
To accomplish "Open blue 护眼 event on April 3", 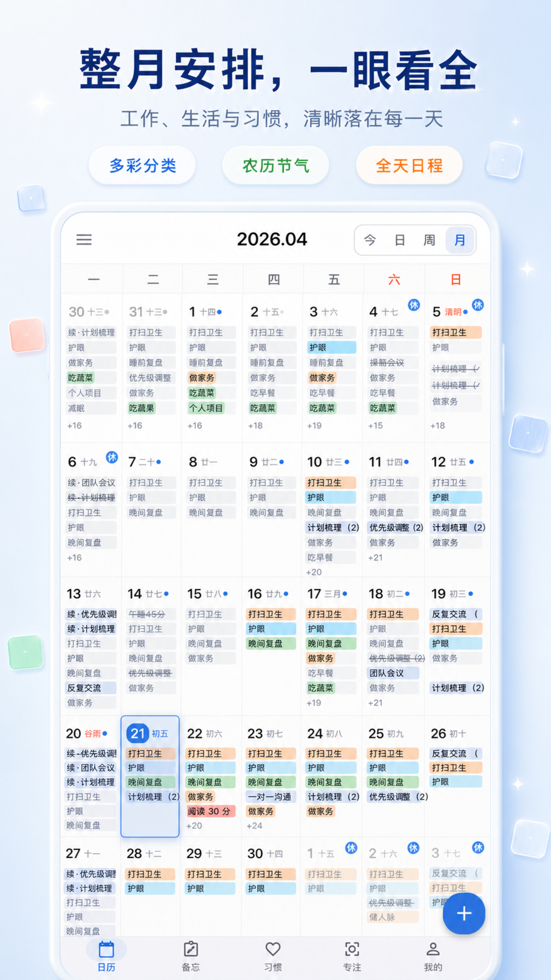I will 332,348.
